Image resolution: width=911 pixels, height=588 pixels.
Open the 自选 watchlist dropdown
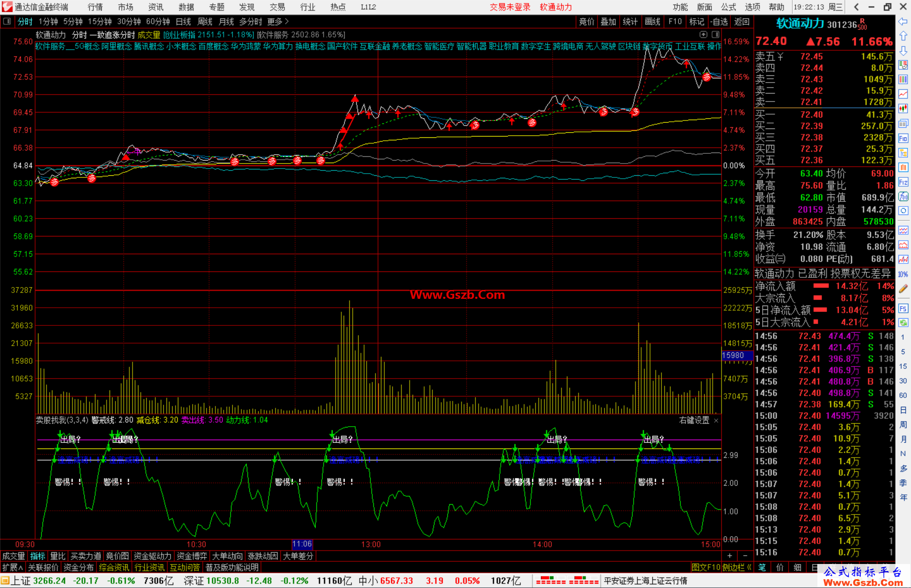tap(719, 21)
